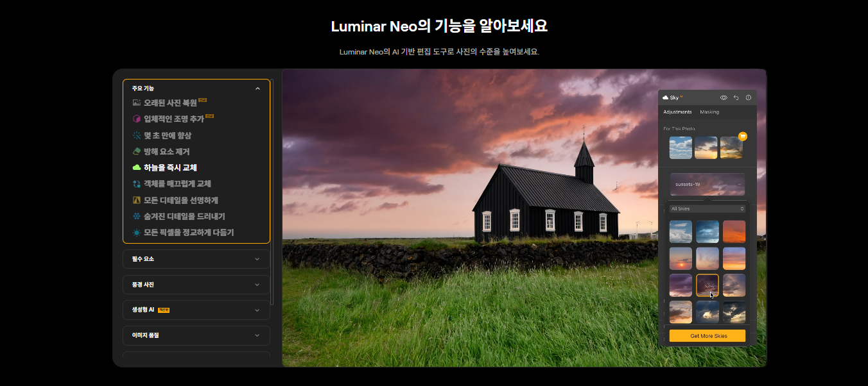This screenshot has width=868, height=386.
Task: Expand the 필수 요소 section
Action: click(196, 259)
